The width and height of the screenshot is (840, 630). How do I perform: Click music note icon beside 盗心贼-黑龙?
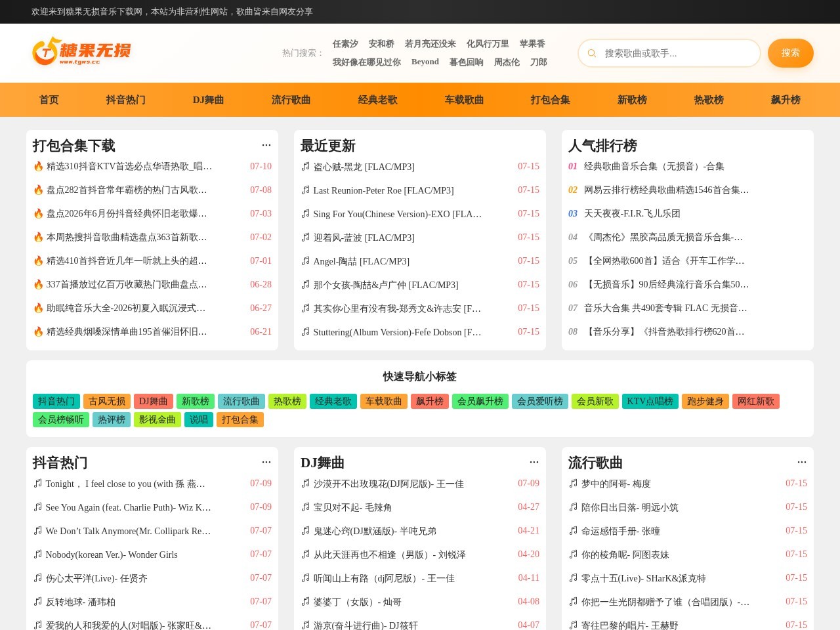(305, 167)
